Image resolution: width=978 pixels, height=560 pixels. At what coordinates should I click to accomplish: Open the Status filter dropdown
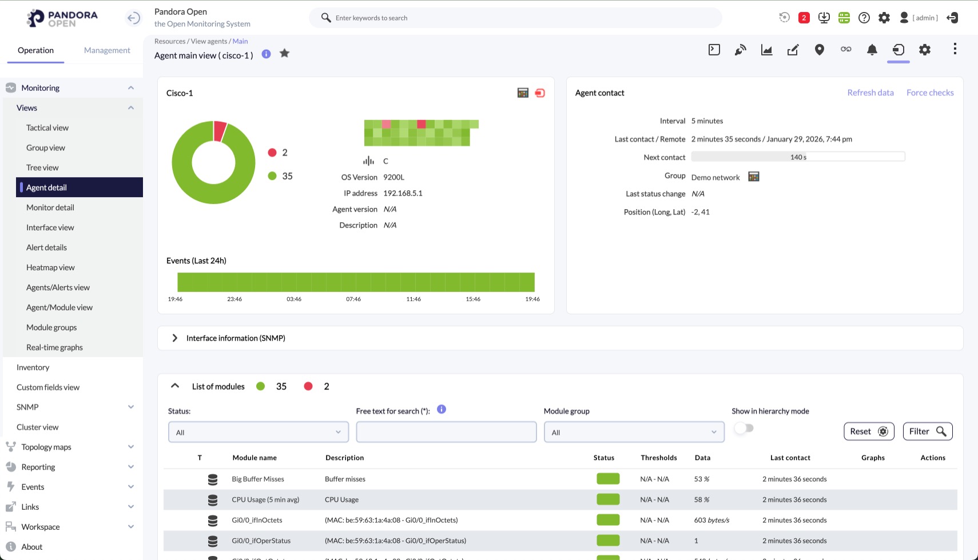(259, 432)
